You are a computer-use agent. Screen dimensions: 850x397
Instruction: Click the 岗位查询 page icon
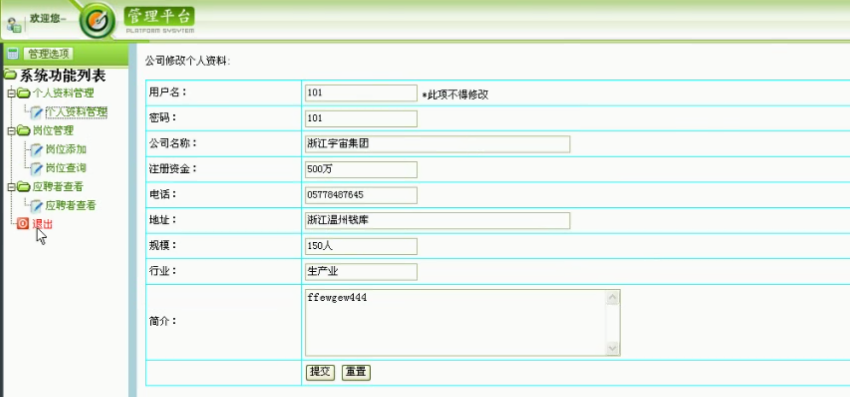tap(36, 168)
